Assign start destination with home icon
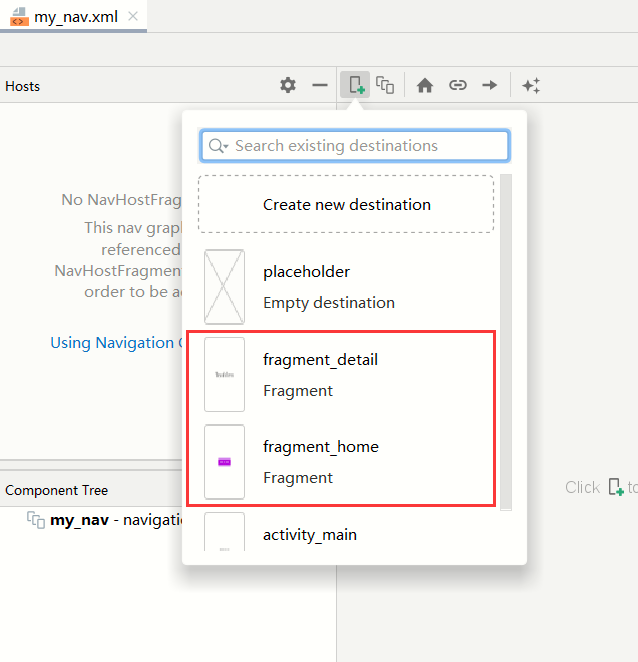The height and width of the screenshot is (662, 638). pos(425,86)
